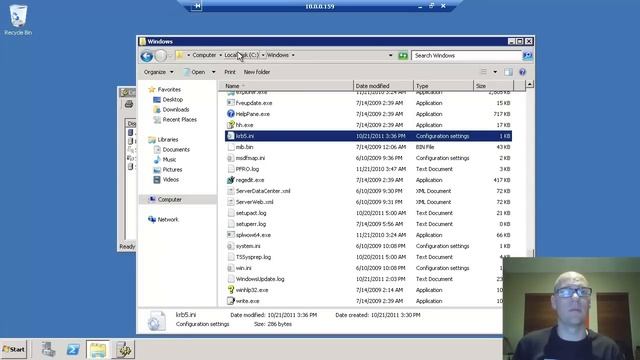Click the Windows breadcrumb segment
Image resolution: width=640 pixels, height=360 pixels.
pos(278,55)
